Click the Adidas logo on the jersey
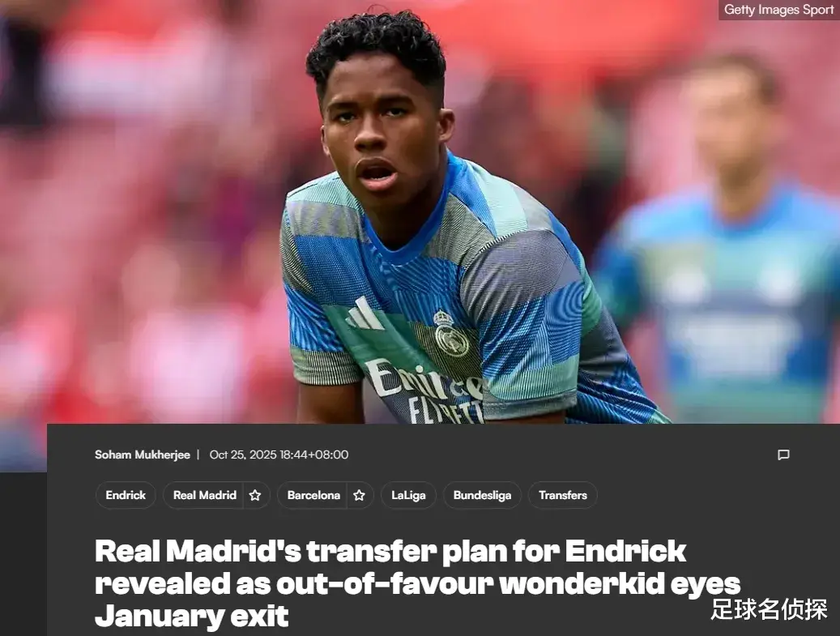This screenshot has width=840, height=636. [365, 314]
